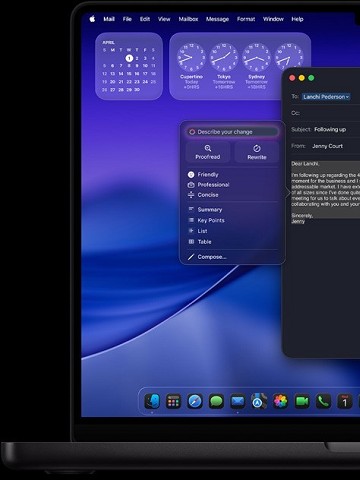
Task: Open the Format menu
Action: pyautogui.click(x=246, y=19)
